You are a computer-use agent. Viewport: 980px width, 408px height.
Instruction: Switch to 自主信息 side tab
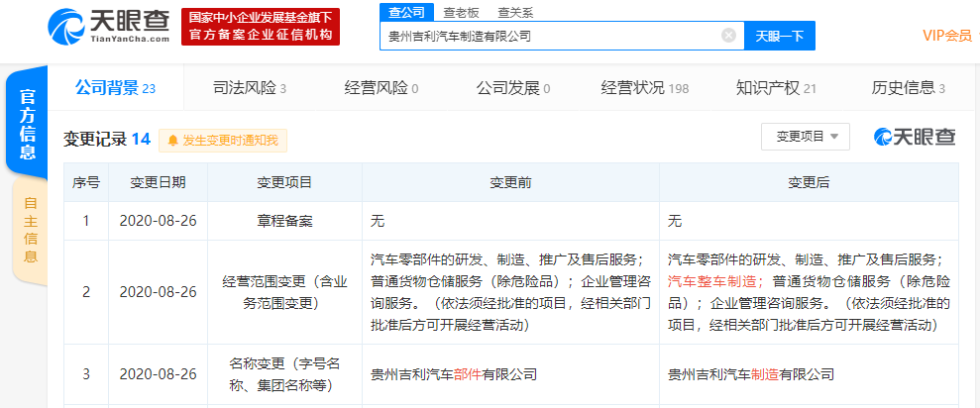pos(29,230)
